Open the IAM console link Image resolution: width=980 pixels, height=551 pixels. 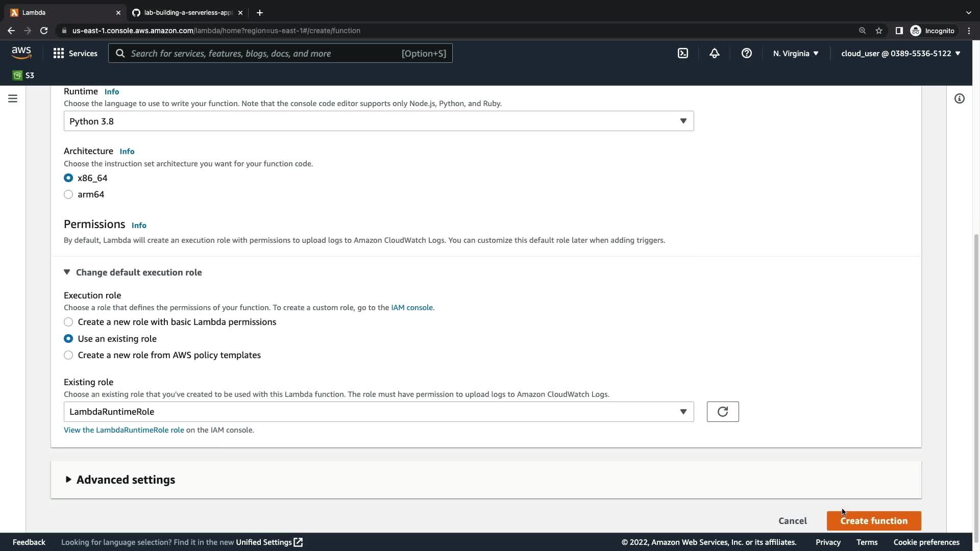point(411,308)
